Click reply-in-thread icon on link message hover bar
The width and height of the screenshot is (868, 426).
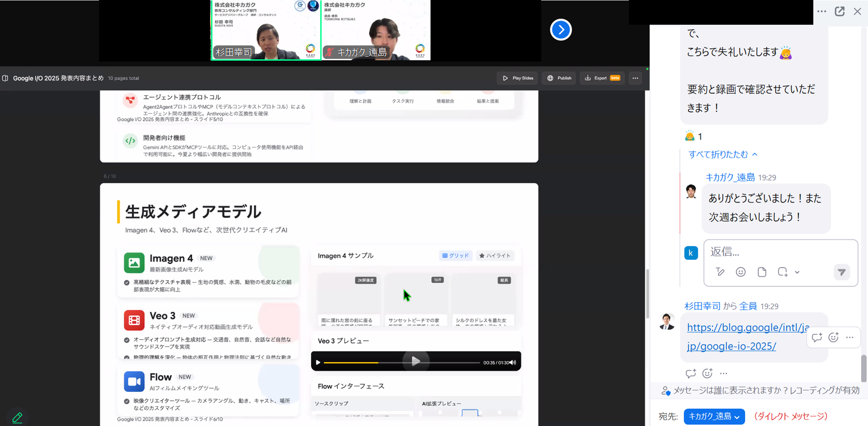click(x=817, y=338)
